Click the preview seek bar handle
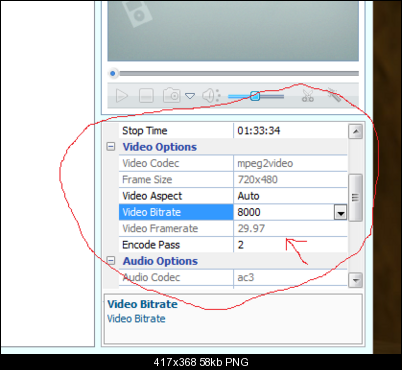Viewport: 402px width, 370px height. pyautogui.click(x=113, y=73)
